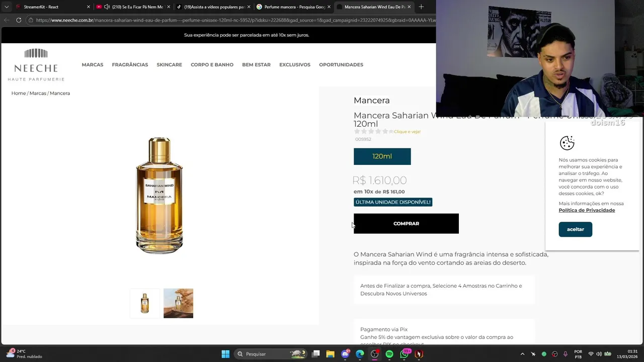Switch to the YouTube video tab
The width and height of the screenshot is (644, 362).
click(x=134, y=7)
